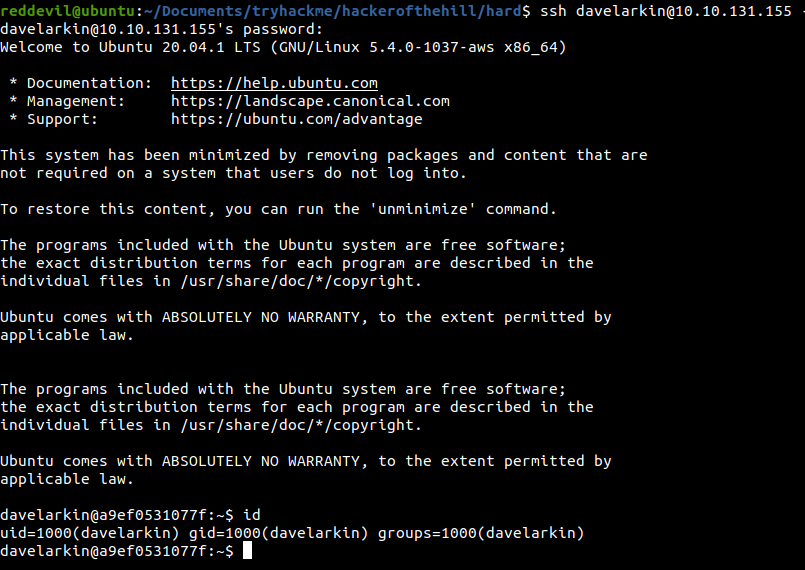The height and width of the screenshot is (570, 805).
Task: Click the uid=1000(davelarkin) output text
Action: click(x=89, y=533)
